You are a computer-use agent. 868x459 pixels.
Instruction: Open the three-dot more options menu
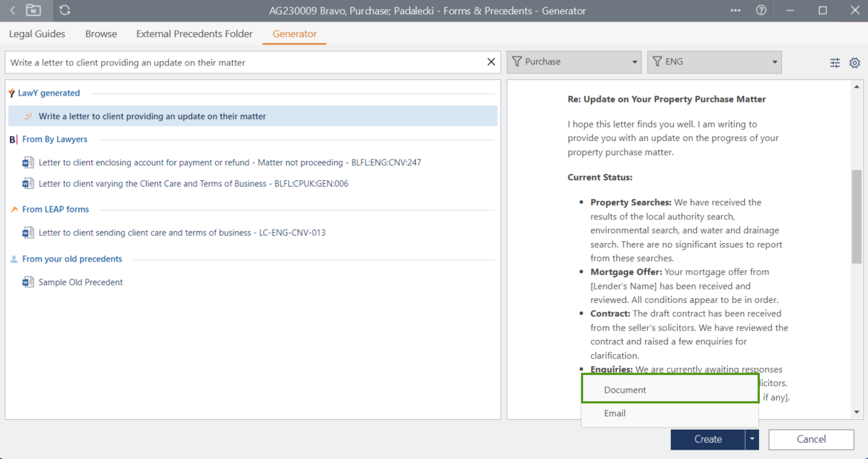click(736, 11)
